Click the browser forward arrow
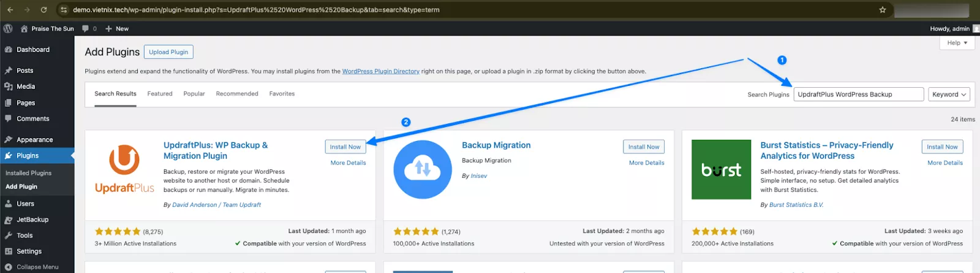The image size is (980, 273). tap(27, 10)
